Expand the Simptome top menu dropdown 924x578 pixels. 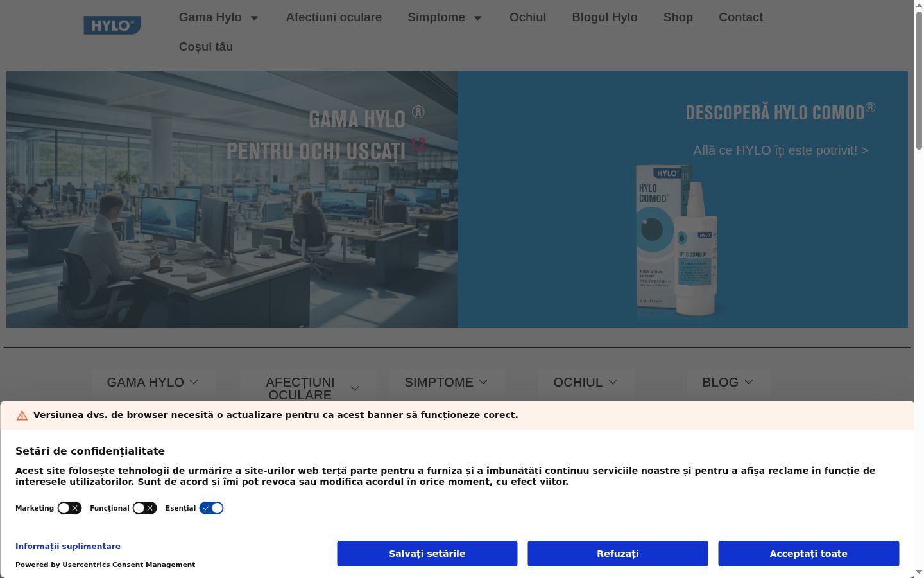477,18
